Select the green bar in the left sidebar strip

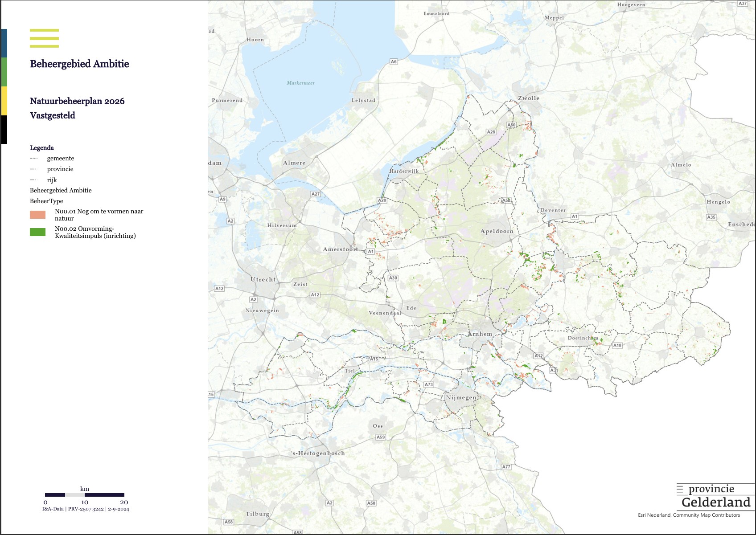[4, 70]
